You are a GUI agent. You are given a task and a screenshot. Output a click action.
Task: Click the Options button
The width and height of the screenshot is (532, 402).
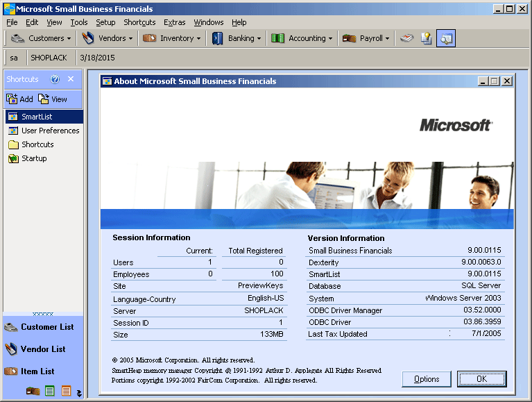coord(427,379)
